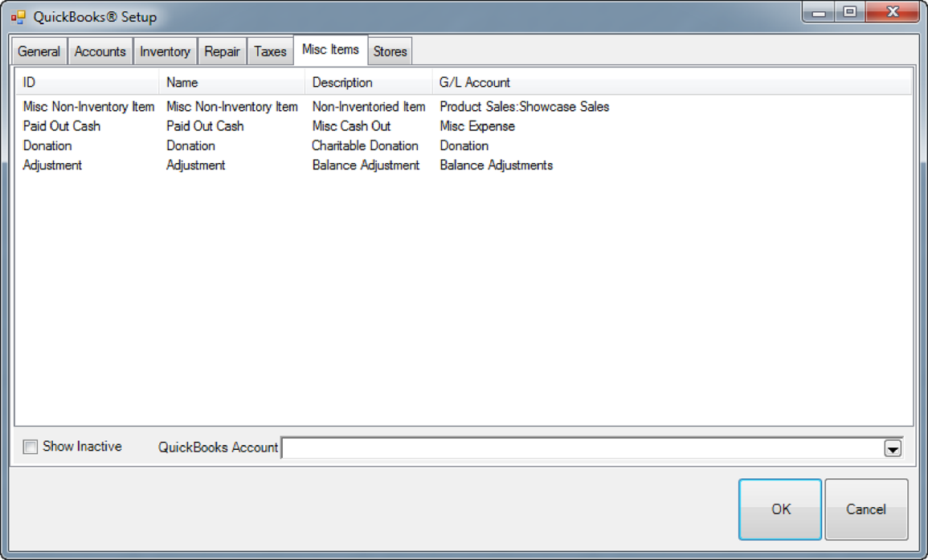This screenshot has height=560, width=928.
Task: Click the QuickBooks Setup title bar icon
Action: tap(18, 17)
